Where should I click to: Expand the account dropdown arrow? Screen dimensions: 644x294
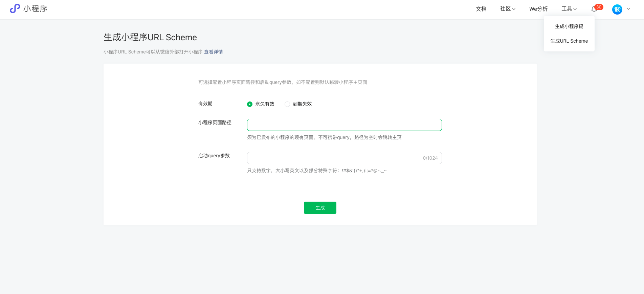pyautogui.click(x=628, y=9)
